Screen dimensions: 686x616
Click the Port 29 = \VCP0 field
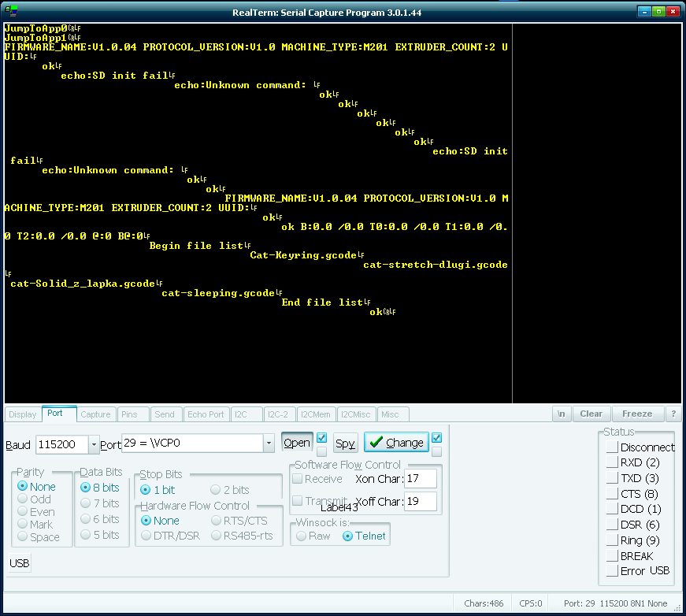[x=192, y=443]
